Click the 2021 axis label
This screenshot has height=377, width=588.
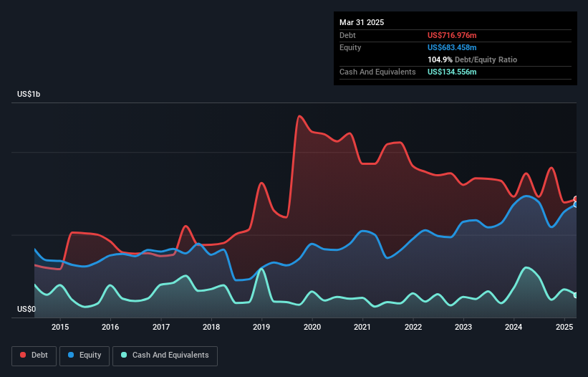[x=362, y=327]
